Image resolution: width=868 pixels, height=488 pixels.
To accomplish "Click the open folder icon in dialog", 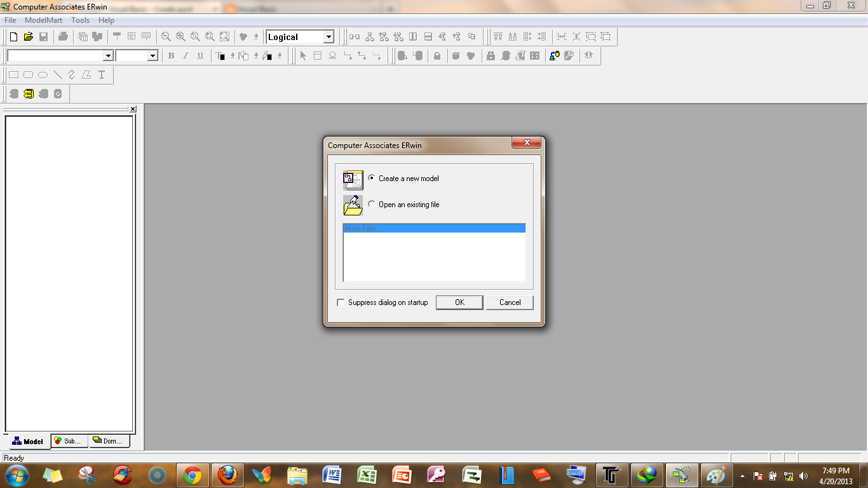I will pyautogui.click(x=353, y=206).
